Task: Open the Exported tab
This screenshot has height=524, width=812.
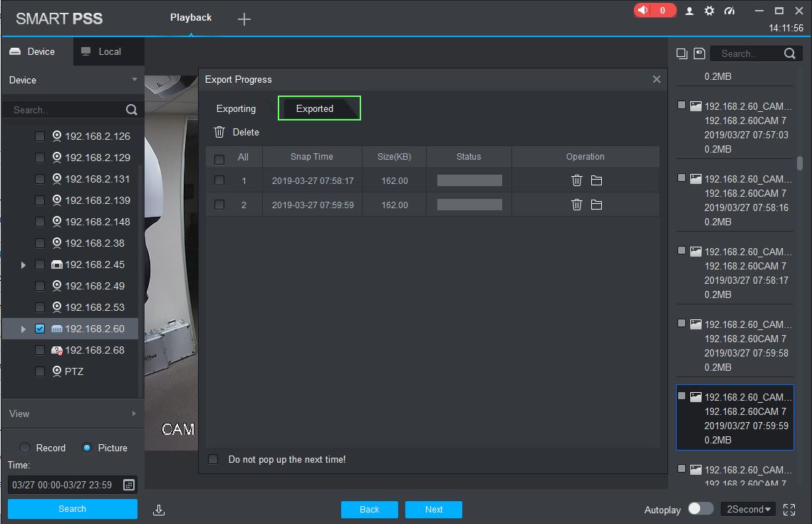Action: tap(319, 108)
